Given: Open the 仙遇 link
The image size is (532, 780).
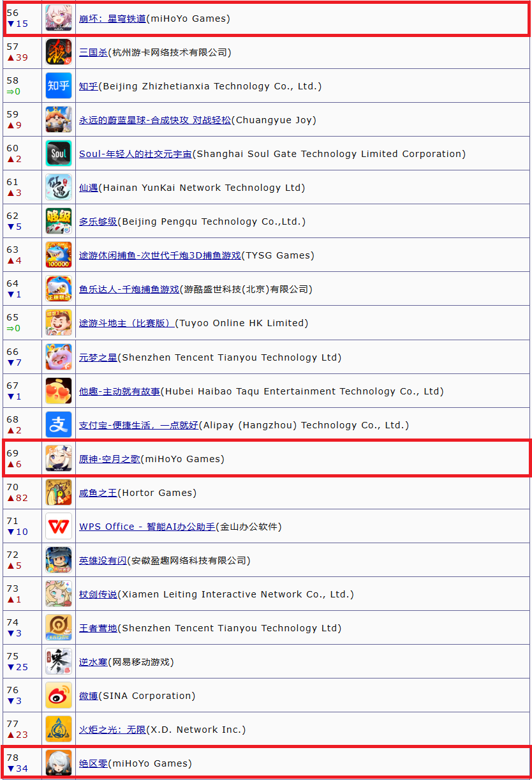Looking at the screenshot, I should click(89, 188).
